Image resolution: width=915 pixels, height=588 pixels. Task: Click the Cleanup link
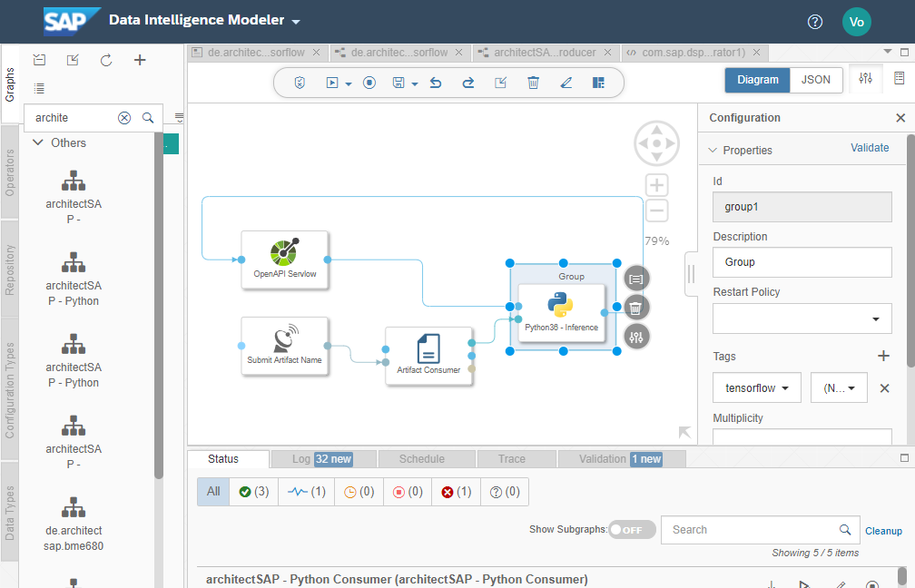click(x=883, y=531)
